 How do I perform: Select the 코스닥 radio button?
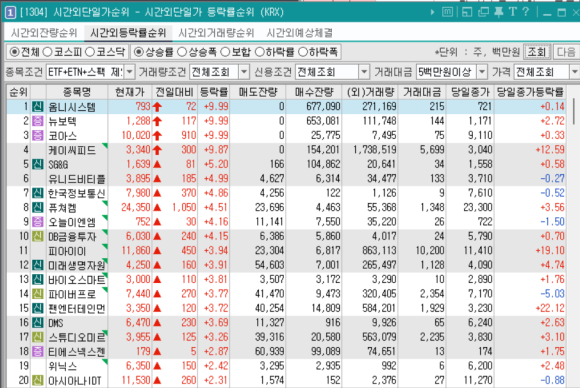point(90,52)
